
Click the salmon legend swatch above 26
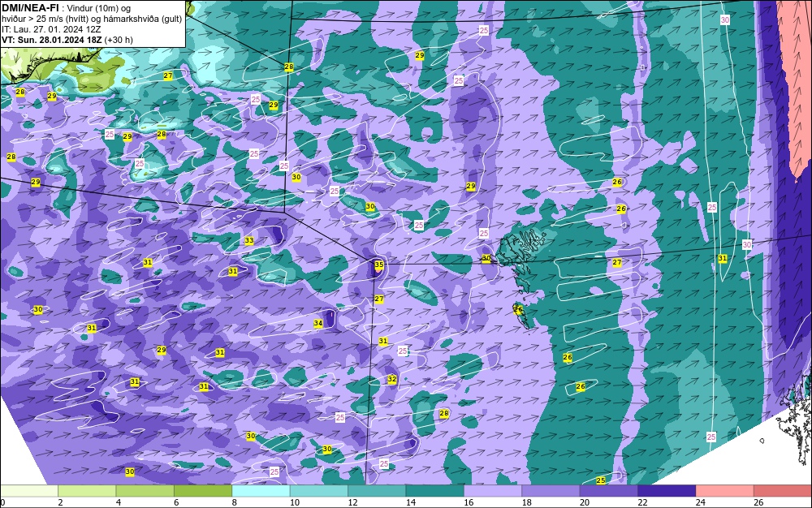click(x=783, y=491)
